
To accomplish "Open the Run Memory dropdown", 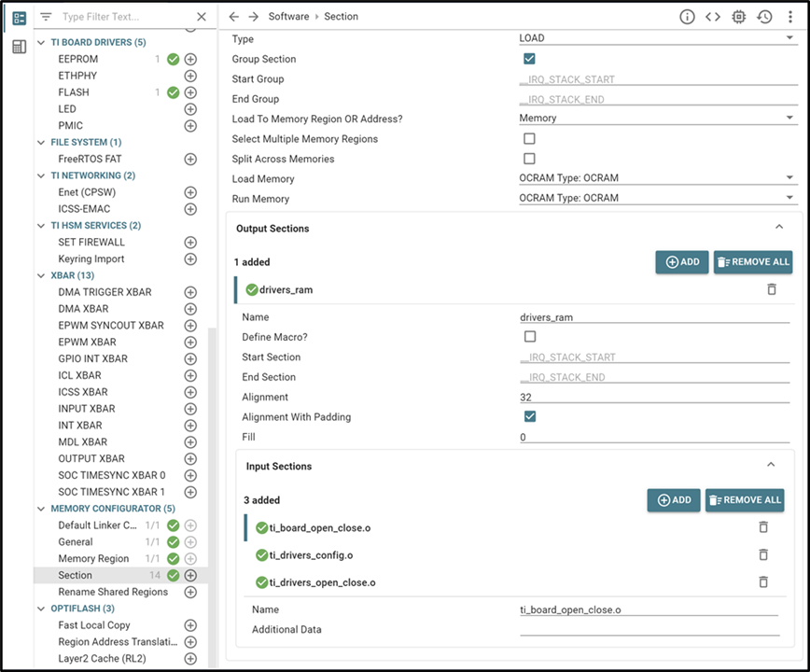I will (x=658, y=199).
